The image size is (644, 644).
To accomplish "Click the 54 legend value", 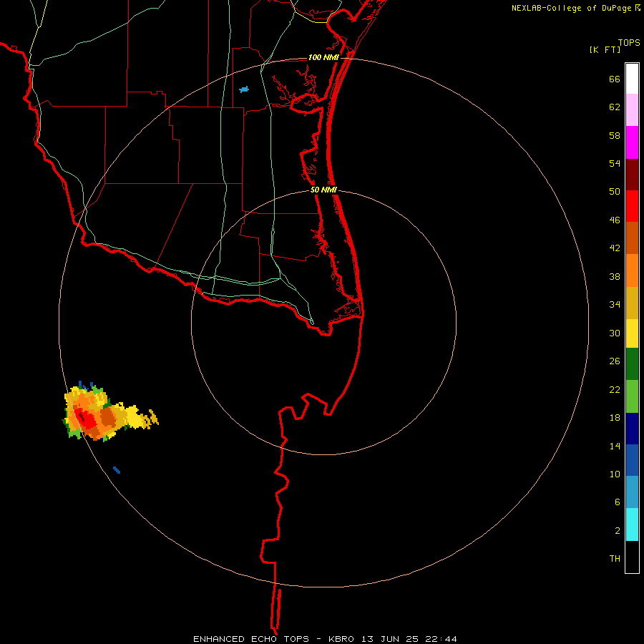I will coord(615,163).
